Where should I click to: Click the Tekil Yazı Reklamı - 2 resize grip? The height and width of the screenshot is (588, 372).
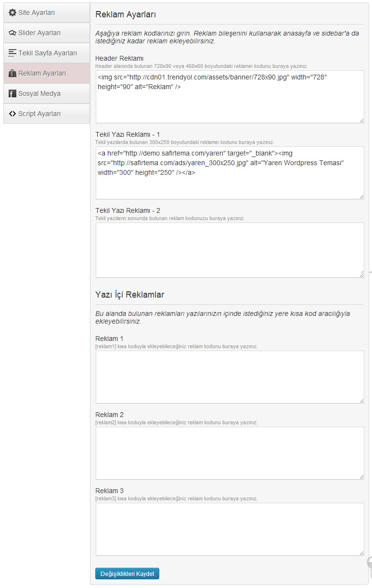tap(361, 274)
